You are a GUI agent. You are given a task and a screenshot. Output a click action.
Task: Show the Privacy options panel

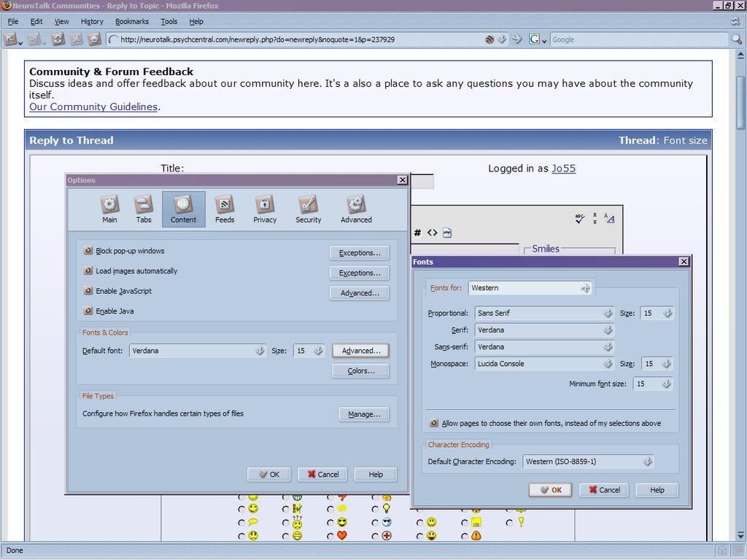265,209
